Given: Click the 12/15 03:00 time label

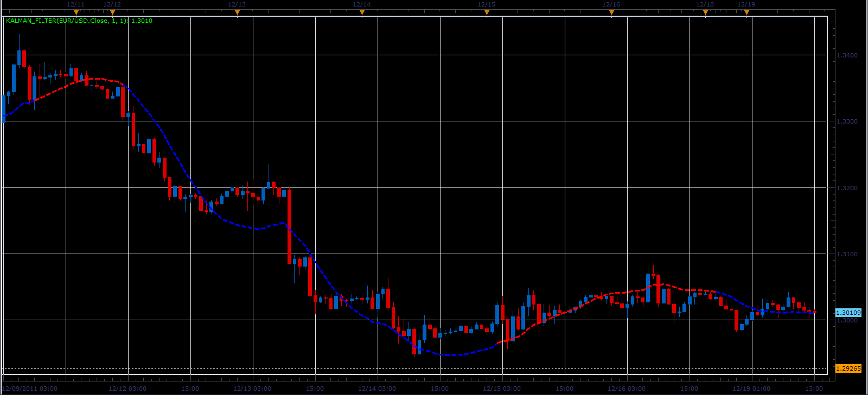Looking at the screenshot, I should click(x=502, y=388).
